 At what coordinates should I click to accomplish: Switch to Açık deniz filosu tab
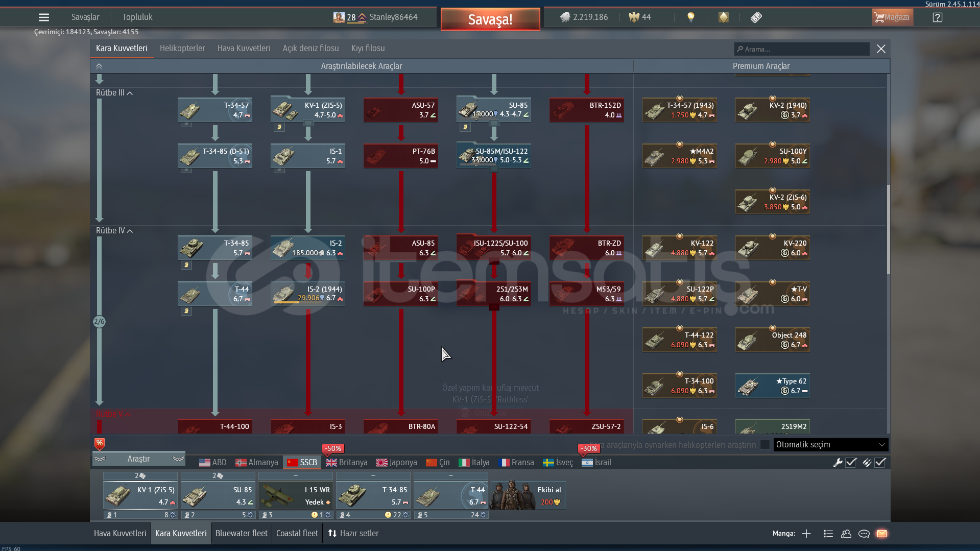311,49
